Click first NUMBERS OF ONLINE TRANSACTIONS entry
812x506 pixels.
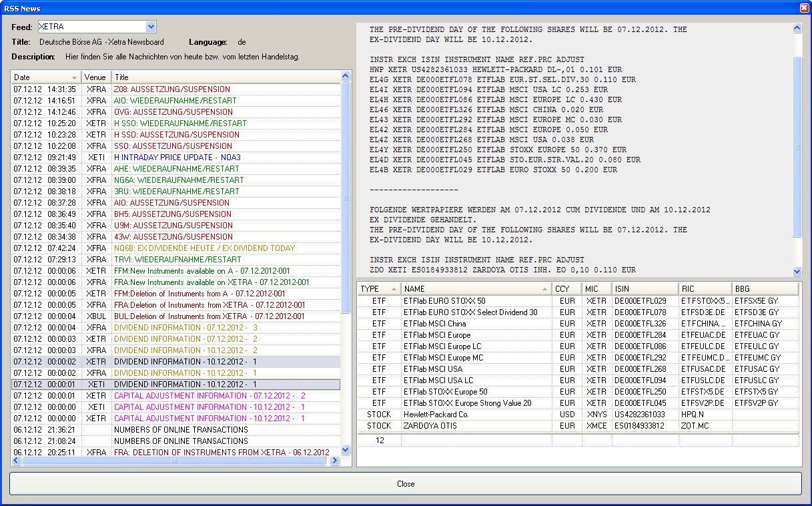[x=181, y=430]
